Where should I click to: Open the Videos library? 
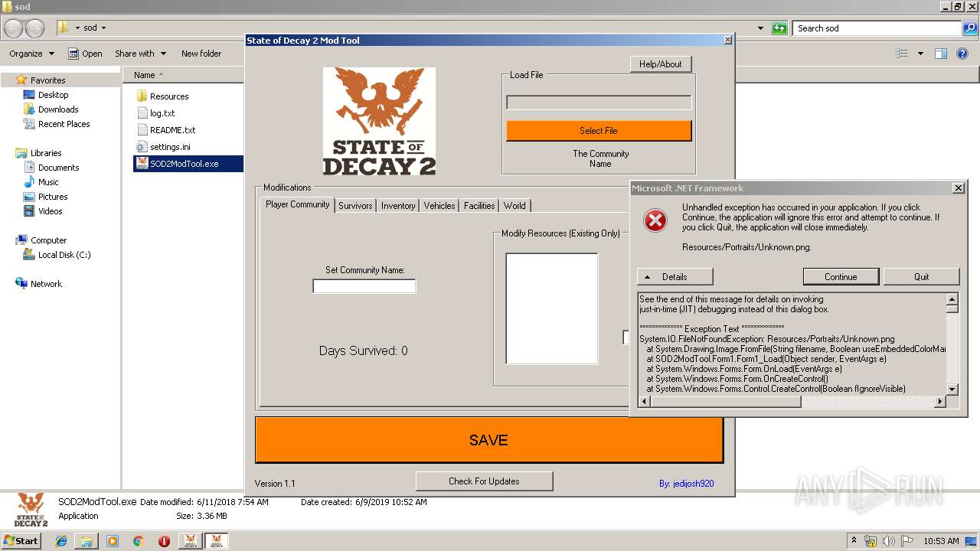tap(51, 211)
